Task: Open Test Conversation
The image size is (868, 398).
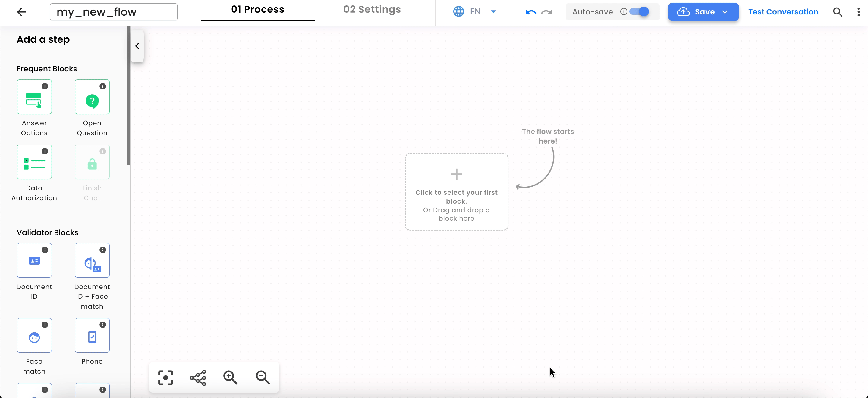Action: [783, 12]
